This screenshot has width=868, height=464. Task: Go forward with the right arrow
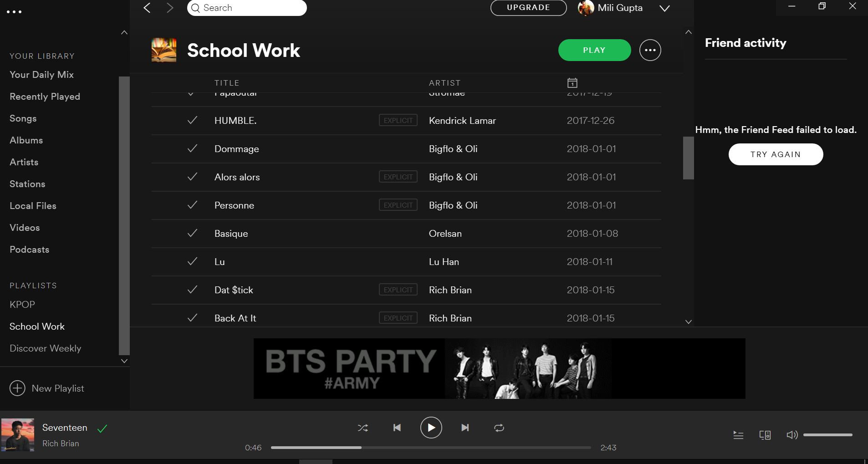coord(170,8)
